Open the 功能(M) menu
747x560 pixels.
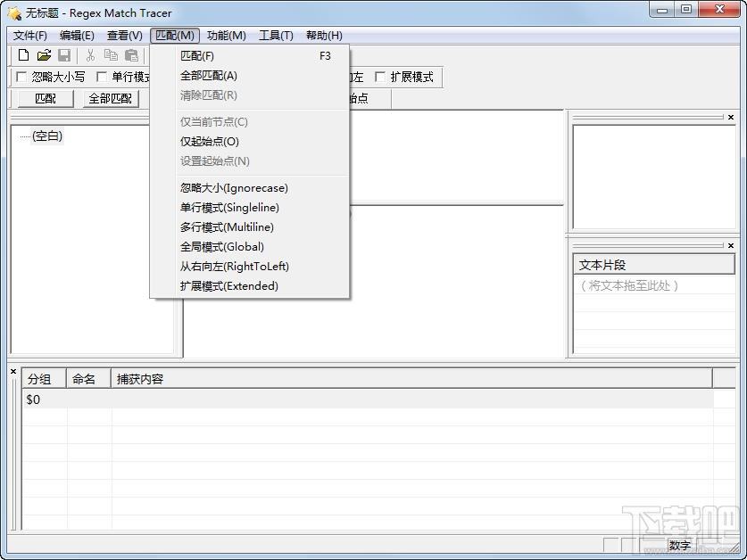pos(226,36)
